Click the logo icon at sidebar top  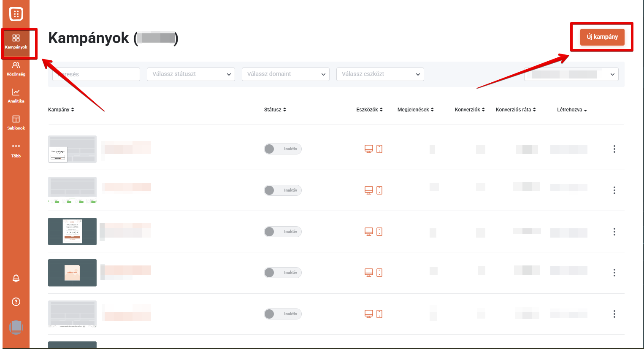(x=16, y=14)
